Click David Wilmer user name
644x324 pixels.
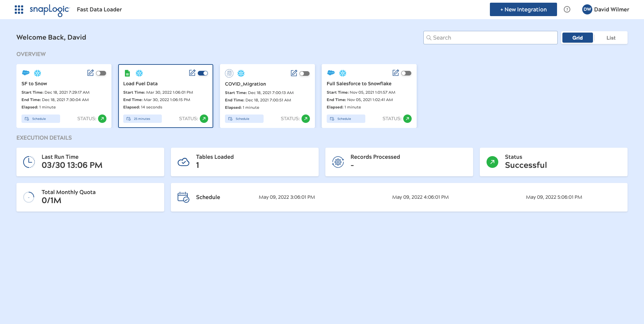[x=611, y=9]
